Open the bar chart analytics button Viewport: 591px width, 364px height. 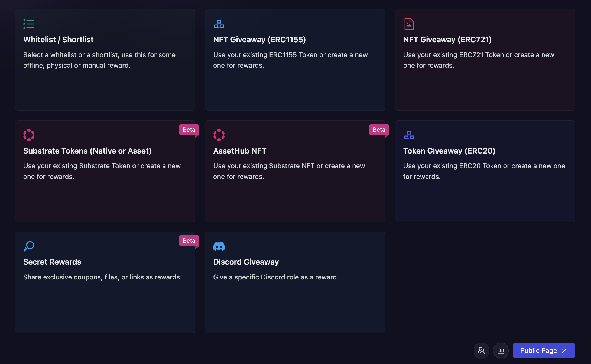pyautogui.click(x=501, y=350)
